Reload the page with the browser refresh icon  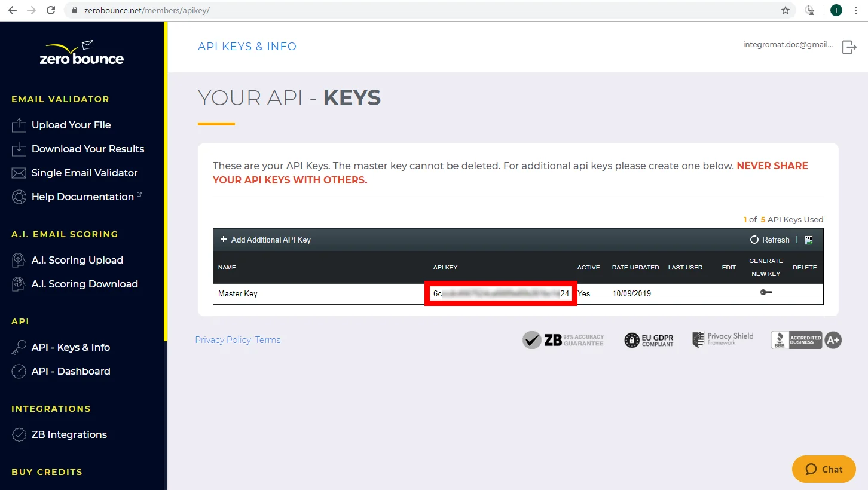pyautogui.click(x=51, y=10)
